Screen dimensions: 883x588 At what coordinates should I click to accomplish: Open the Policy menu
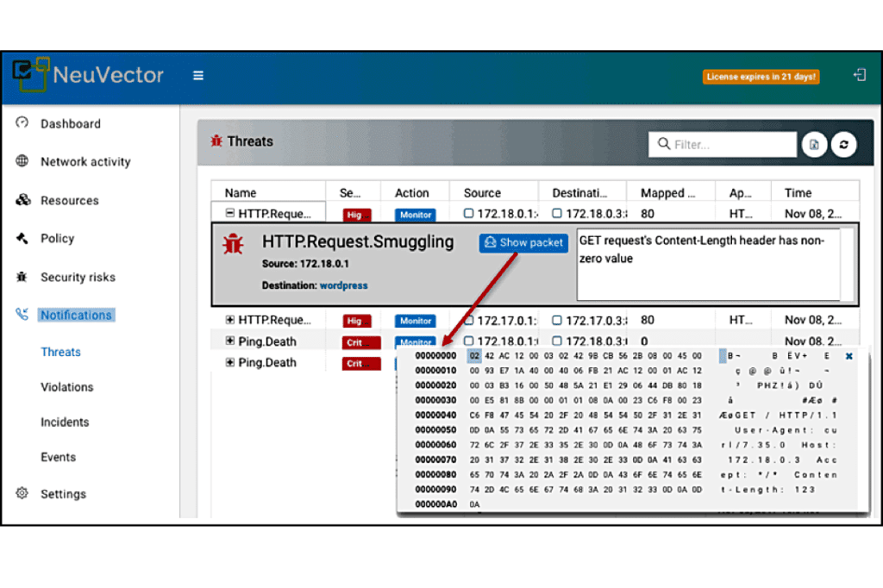tap(58, 238)
